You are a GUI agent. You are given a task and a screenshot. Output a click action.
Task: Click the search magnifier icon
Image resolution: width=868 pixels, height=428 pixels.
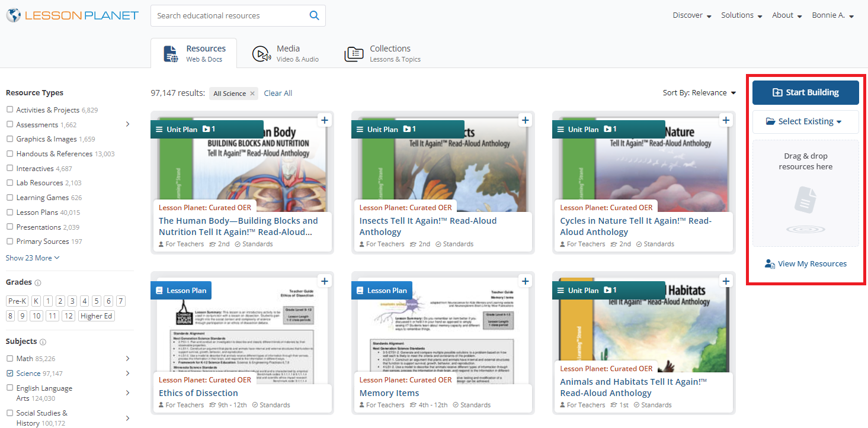tap(315, 15)
